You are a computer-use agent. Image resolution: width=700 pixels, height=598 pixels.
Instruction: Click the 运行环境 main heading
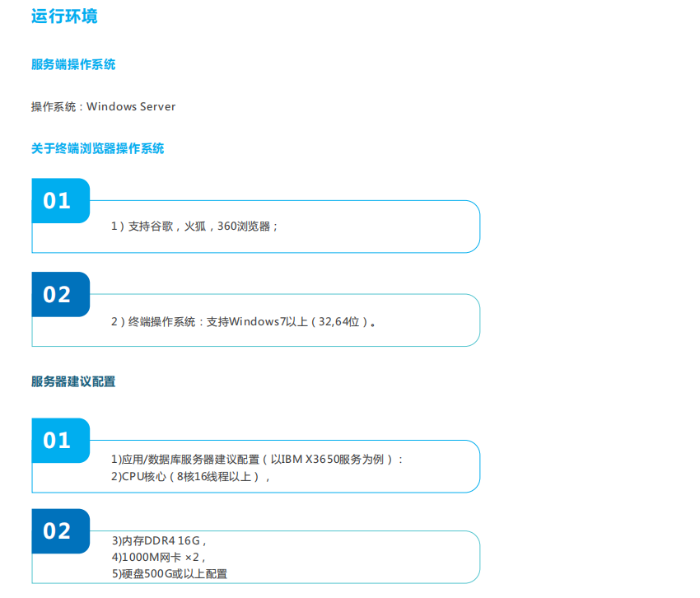[x=64, y=16]
